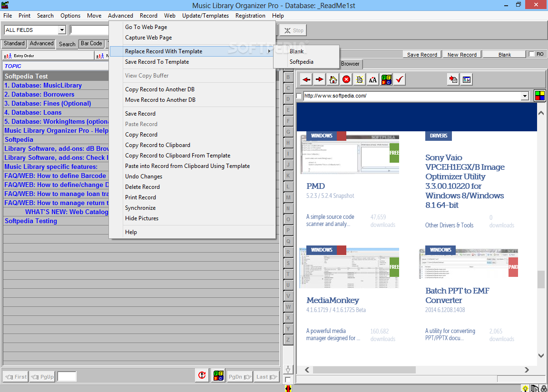The height and width of the screenshot is (392, 548).
Task: Select the '1. Database: MusicLibrary' record
Action: click(43, 86)
